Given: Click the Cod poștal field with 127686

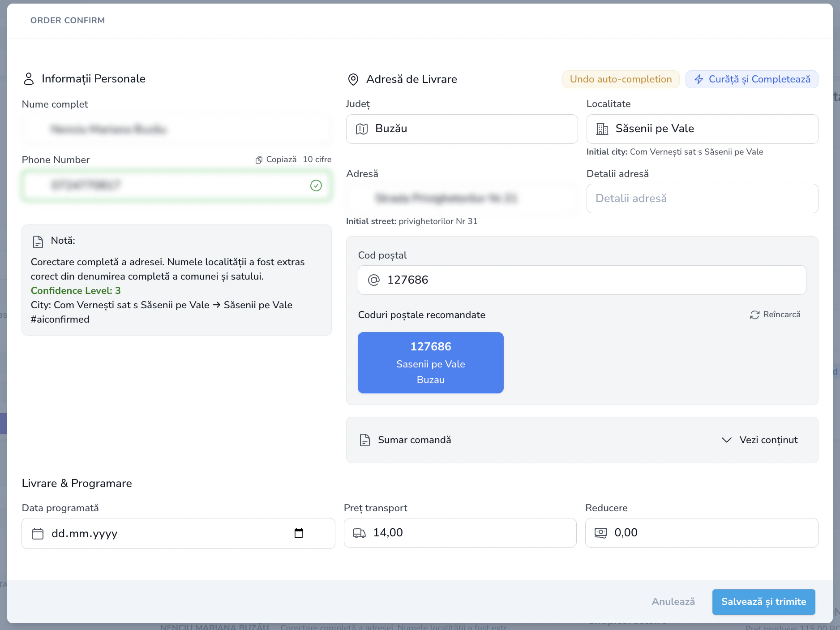Looking at the screenshot, I should point(582,280).
